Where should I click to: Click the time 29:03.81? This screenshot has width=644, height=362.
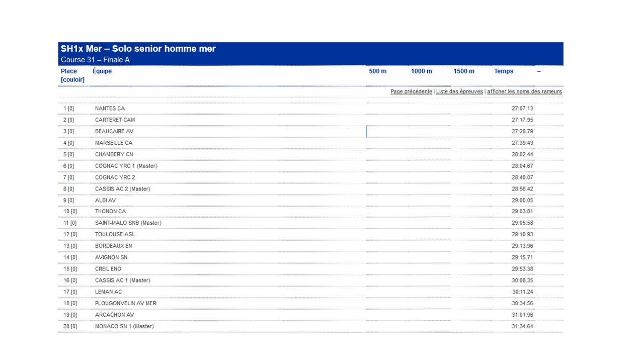[522, 212]
